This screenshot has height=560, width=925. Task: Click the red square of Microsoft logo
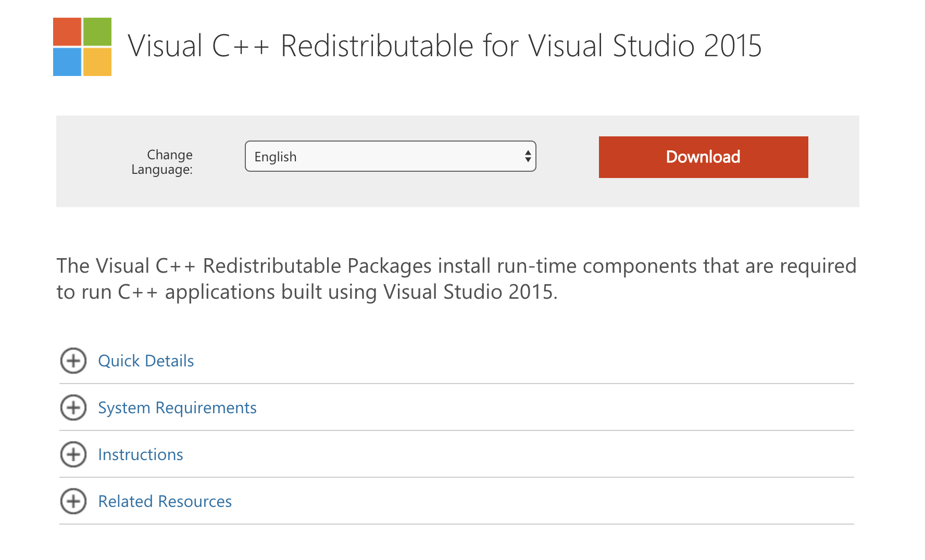pos(67,32)
